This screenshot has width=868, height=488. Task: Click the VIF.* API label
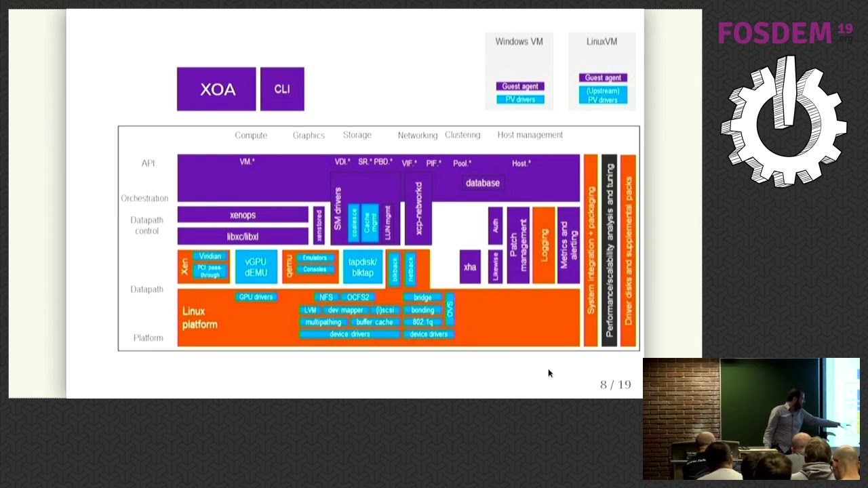tap(409, 163)
